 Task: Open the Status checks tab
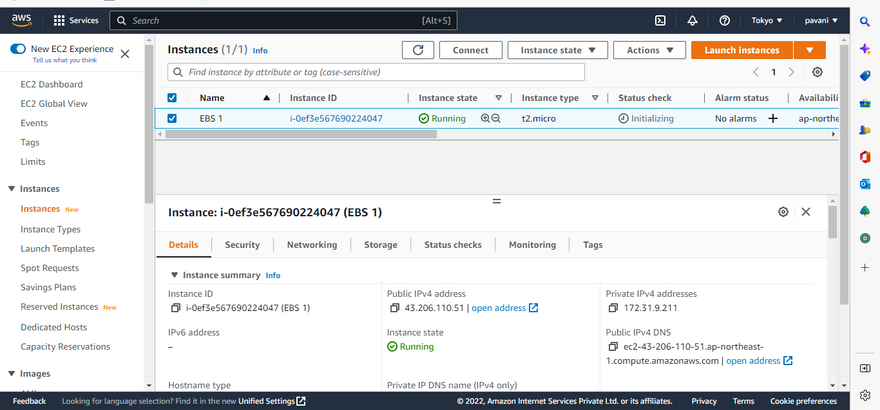452,245
